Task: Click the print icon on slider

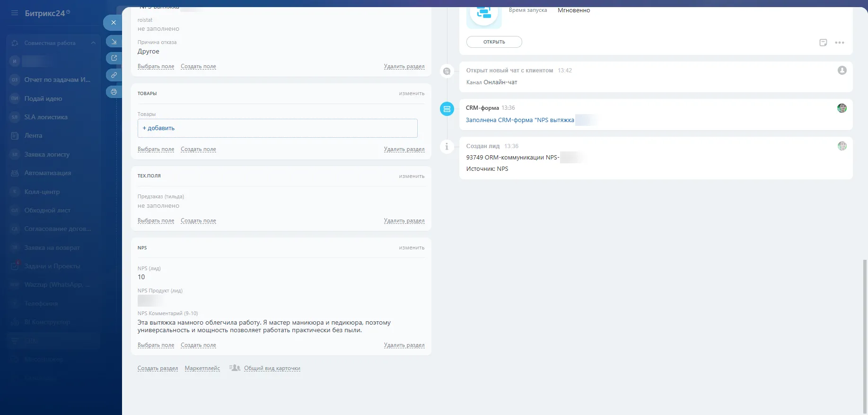Action: coord(114,92)
